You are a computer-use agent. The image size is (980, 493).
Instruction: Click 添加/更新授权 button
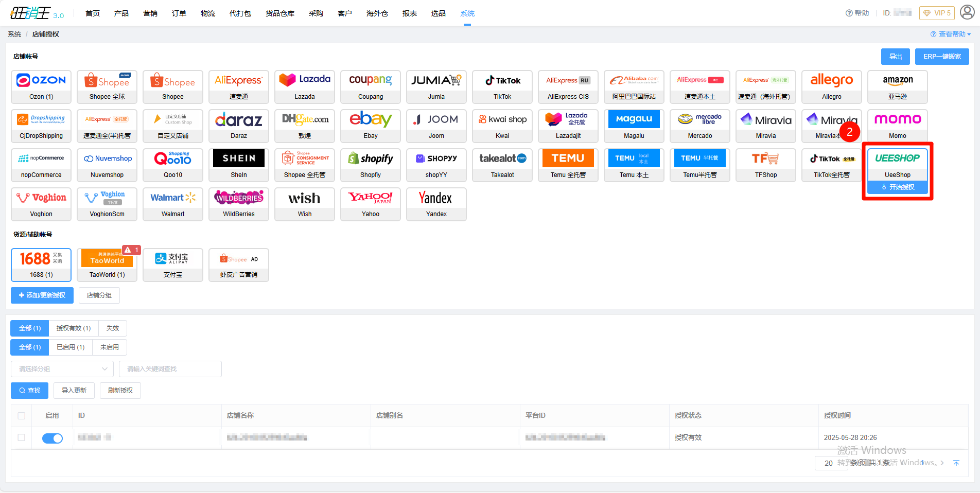(x=42, y=295)
